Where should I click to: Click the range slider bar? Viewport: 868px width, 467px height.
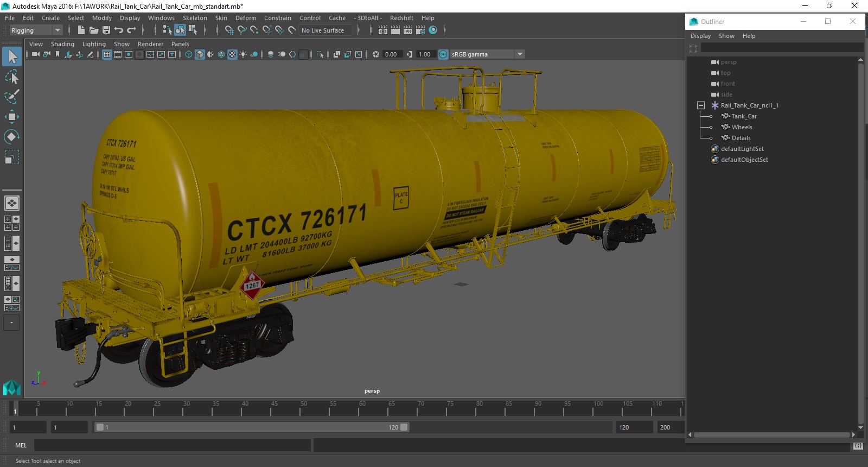pyautogui.click(x=252, y=427)
